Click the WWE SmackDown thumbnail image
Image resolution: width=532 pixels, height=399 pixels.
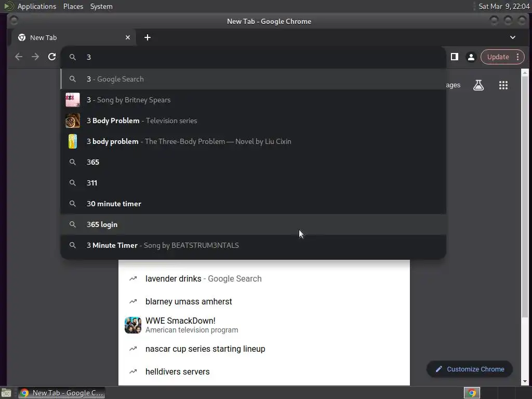point(133,325)
